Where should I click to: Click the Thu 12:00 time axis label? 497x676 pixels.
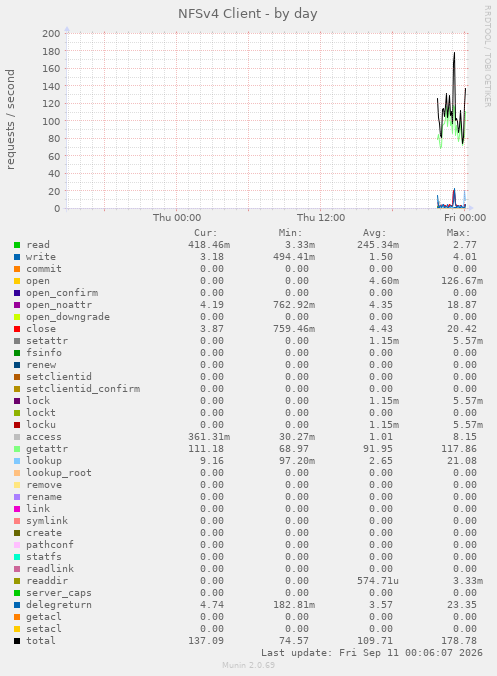tap(321, 218)
